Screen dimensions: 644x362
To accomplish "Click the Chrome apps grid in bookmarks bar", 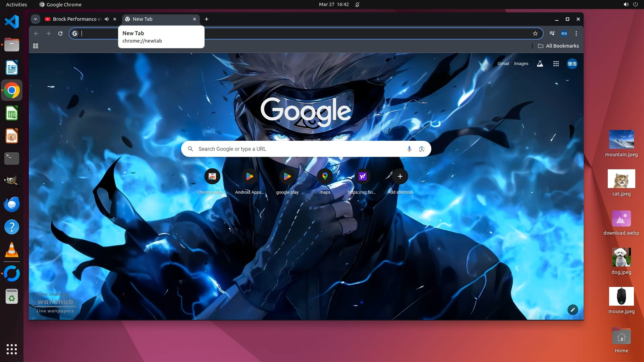I will [36, 46].
